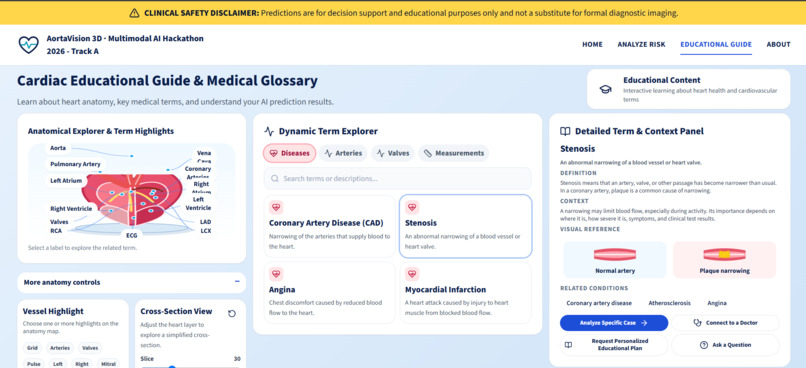Select the RCA anatomy label

click(x=56, y=231)
